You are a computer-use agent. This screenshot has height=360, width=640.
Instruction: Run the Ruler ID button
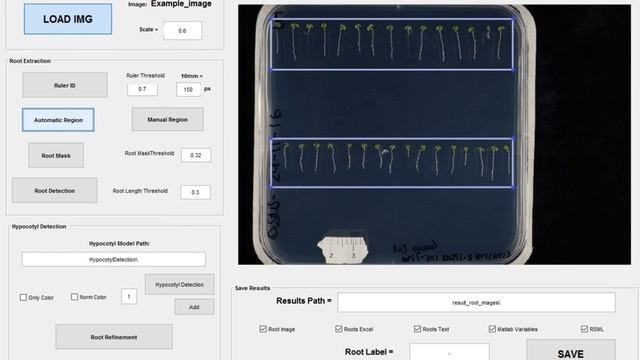tap(65, 85)
